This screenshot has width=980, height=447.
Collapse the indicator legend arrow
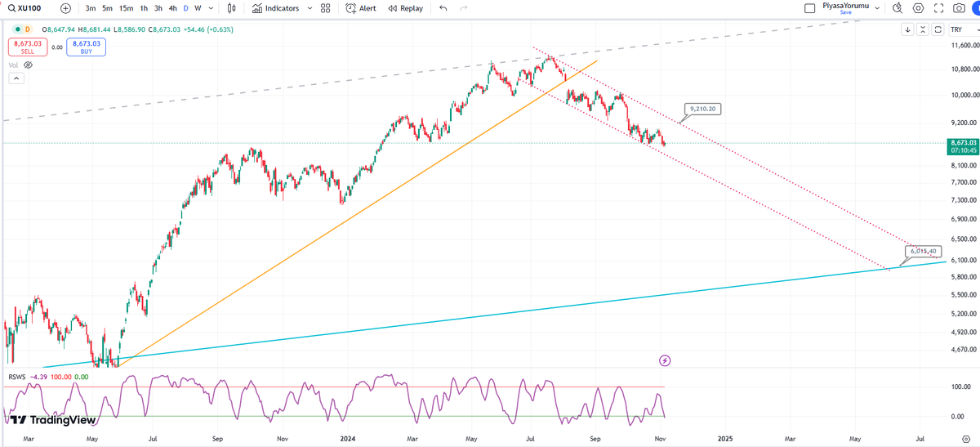pyautogui.click(x=16, y=78)
